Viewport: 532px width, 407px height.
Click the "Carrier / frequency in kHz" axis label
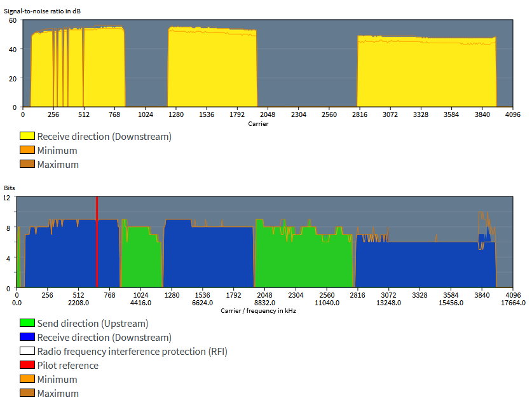click(x=258, y=310)
